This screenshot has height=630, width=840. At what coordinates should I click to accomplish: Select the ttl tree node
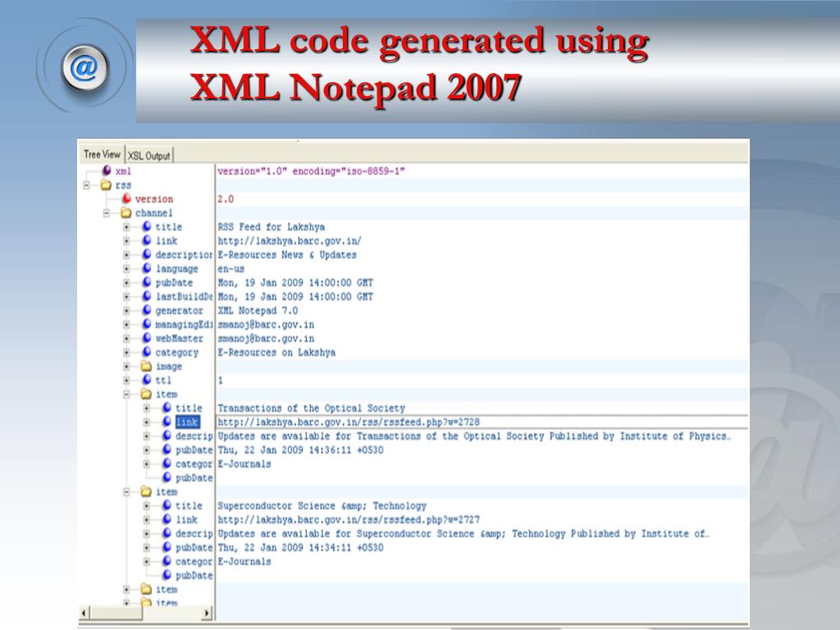[x=163, y=381]
